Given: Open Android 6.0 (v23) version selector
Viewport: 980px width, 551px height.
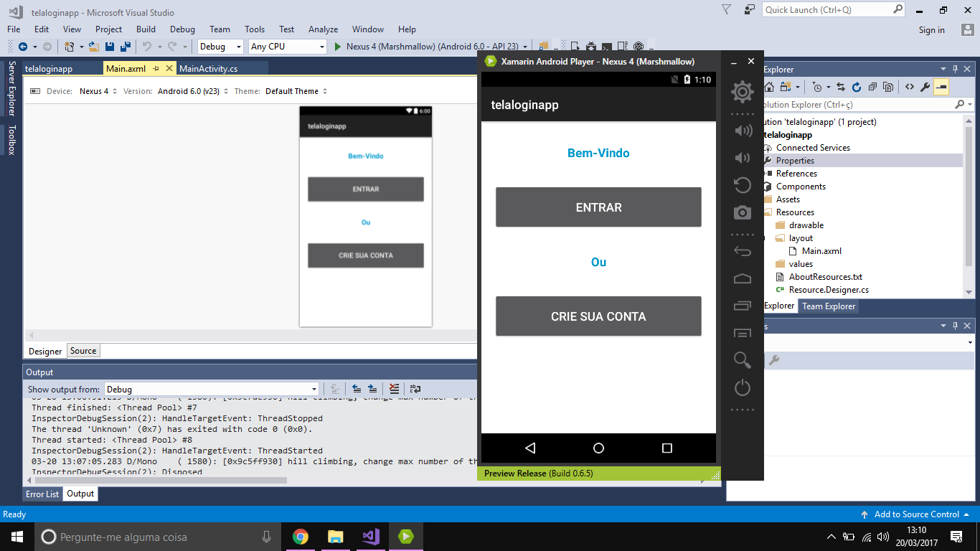Looking at the screenshot, I should (193, 91).
